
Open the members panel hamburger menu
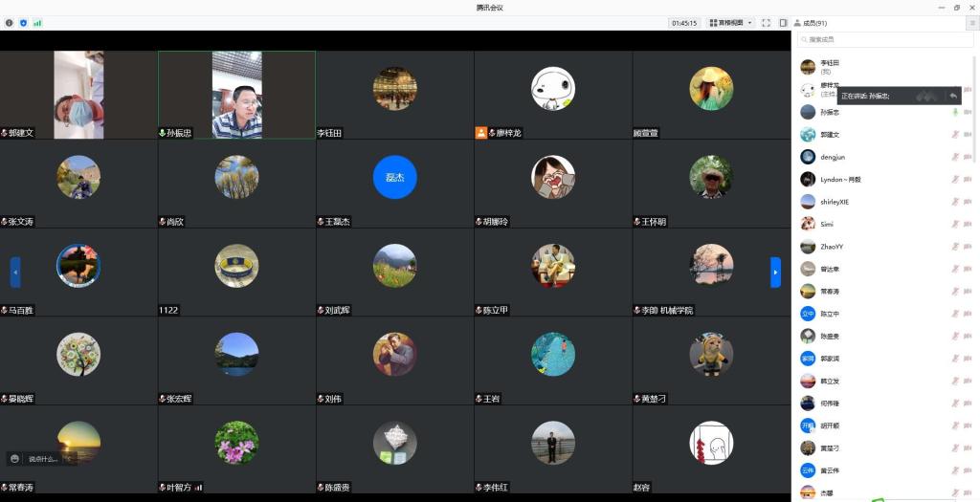[x=972, y=23]
